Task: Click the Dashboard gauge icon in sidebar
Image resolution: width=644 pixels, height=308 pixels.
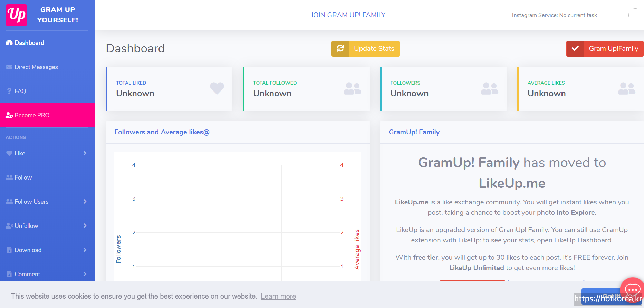Action: [9, 43]
